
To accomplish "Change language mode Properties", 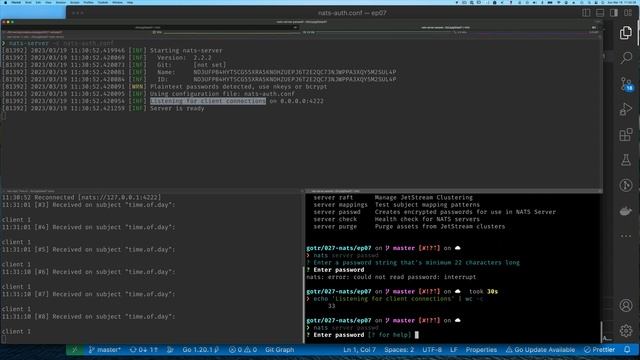I will coord(481,350).
